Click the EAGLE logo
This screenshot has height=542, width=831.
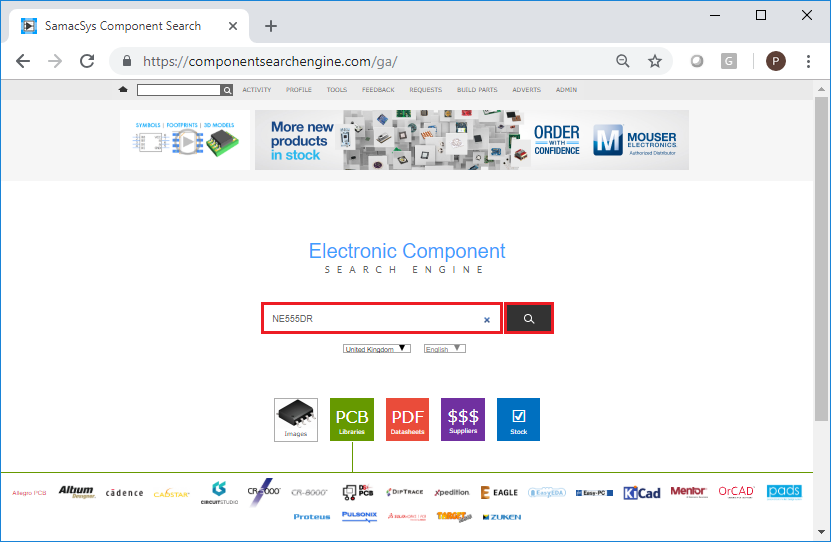(499, 492)
